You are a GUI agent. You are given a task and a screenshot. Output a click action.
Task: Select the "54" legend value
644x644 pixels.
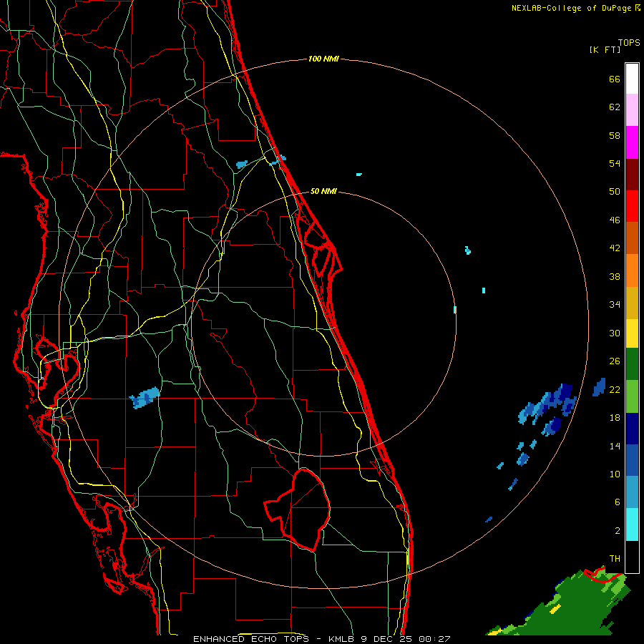point(615,163)
